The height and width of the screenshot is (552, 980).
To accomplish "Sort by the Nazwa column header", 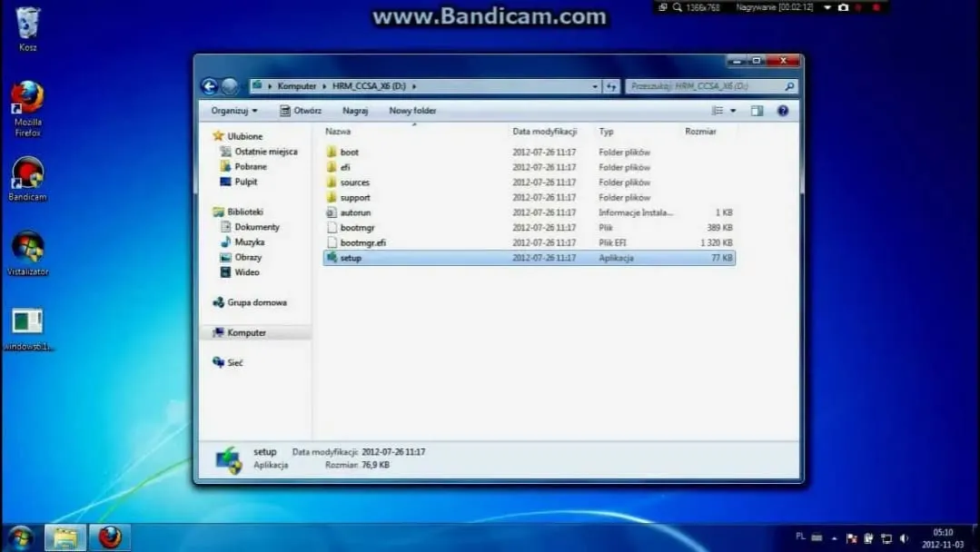I will pyautogui.click(x=338, y=131).
